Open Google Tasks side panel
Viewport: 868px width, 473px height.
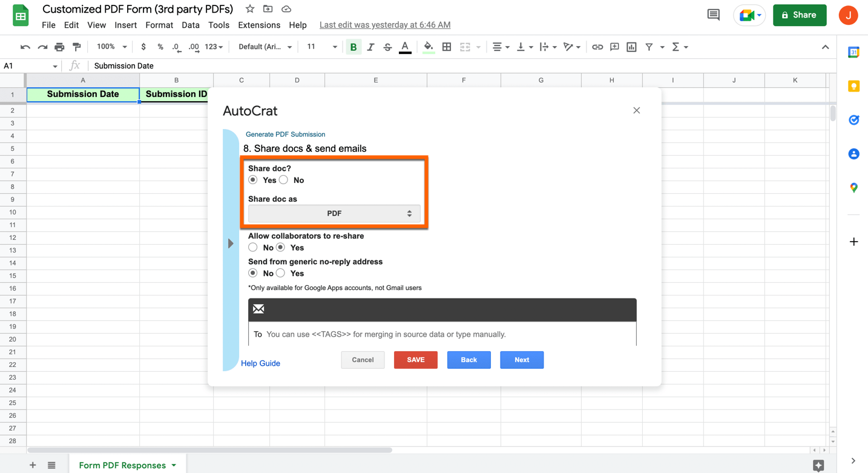click(x=853, y=120)
